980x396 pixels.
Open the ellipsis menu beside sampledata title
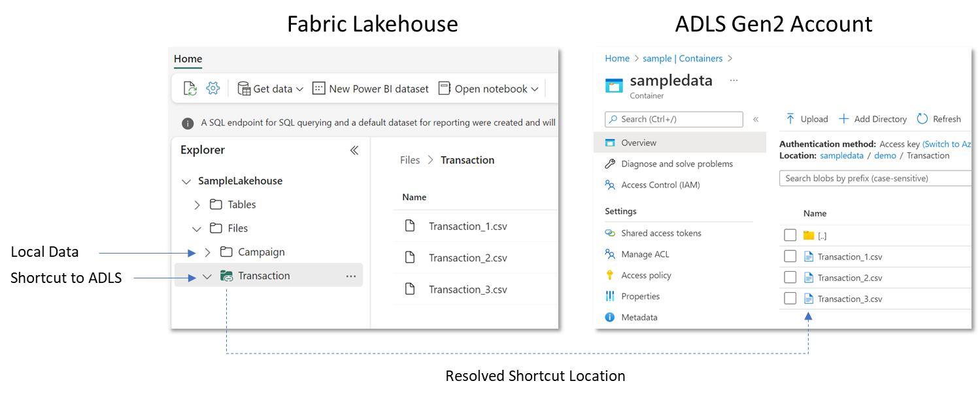pyautogui.click(x=734, y=80)
